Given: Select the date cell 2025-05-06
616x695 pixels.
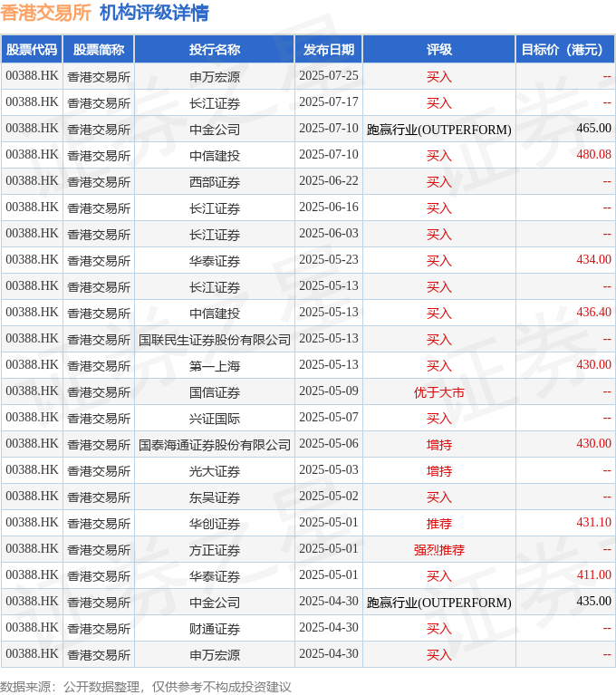Looking at the screenshot, I should pos(329,443).
